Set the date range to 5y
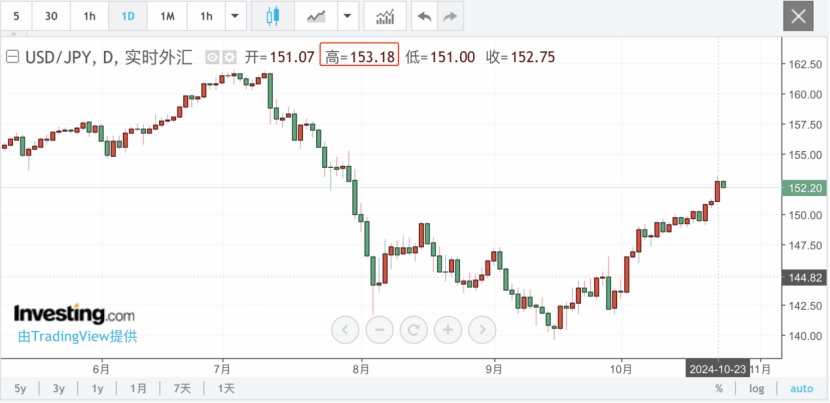 tap(21, 388)
